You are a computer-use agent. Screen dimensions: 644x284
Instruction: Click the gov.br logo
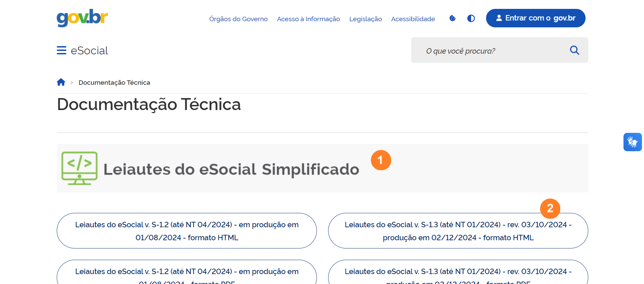pyautogui.click(x=82, y=18)
